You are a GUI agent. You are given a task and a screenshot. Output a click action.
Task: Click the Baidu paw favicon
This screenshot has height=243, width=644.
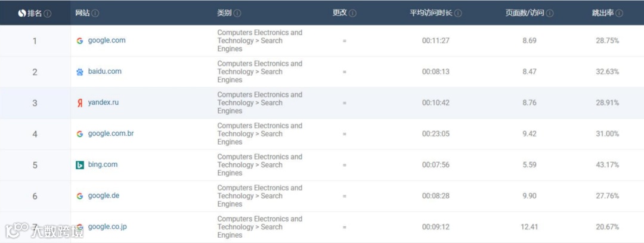[80, 72]
